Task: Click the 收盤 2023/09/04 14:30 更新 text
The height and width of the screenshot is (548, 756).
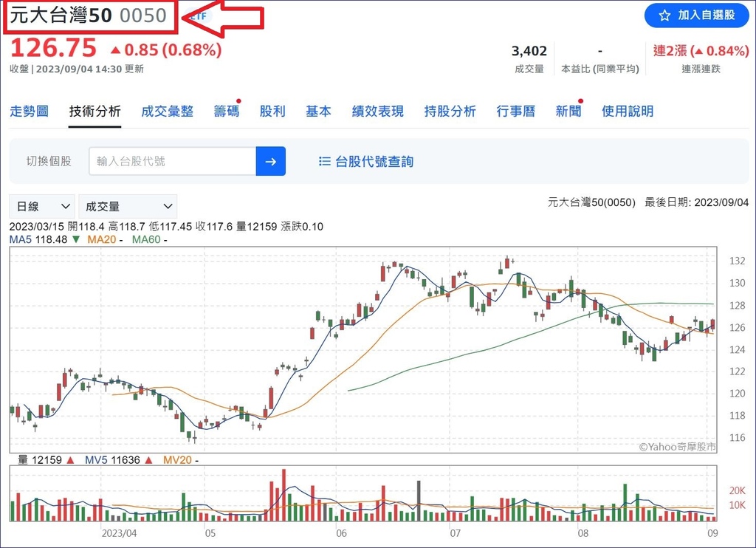Action: [77, 69]
